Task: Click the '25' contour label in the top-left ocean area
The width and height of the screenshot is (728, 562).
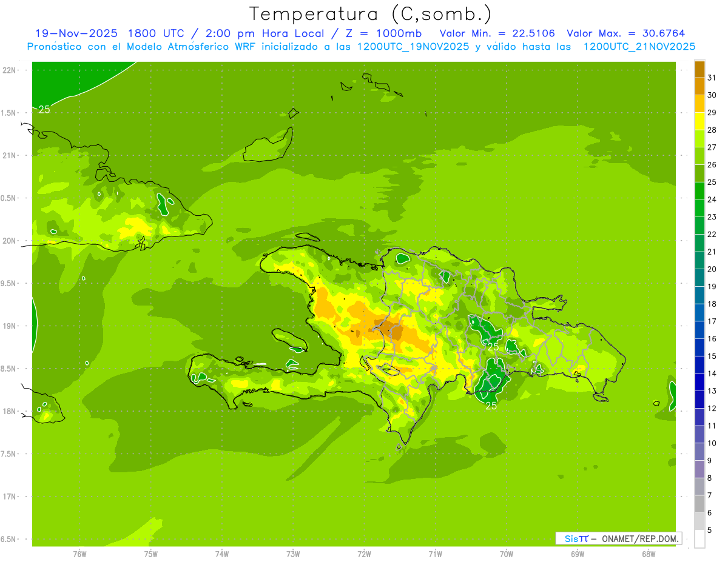Action: point(44,110)
